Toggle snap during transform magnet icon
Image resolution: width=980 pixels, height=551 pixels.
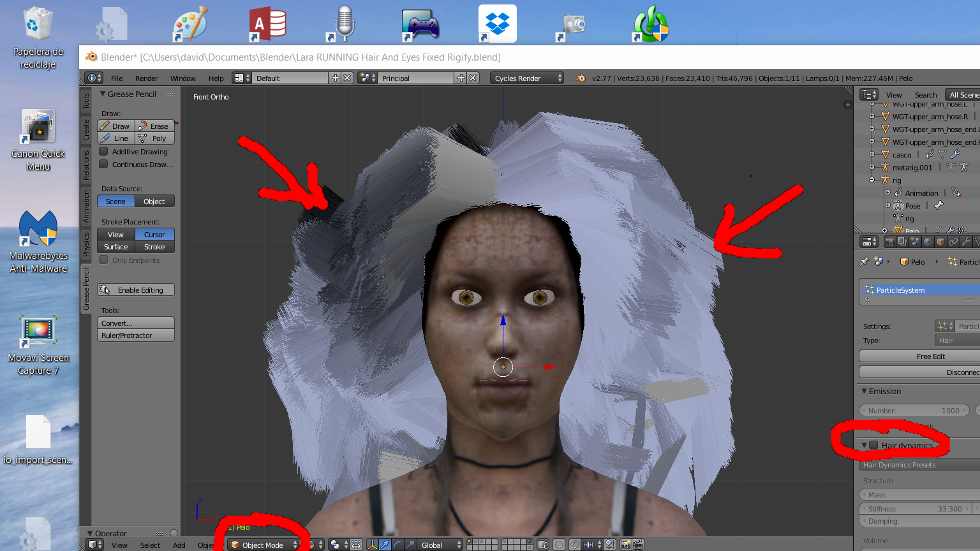[575, 545]
